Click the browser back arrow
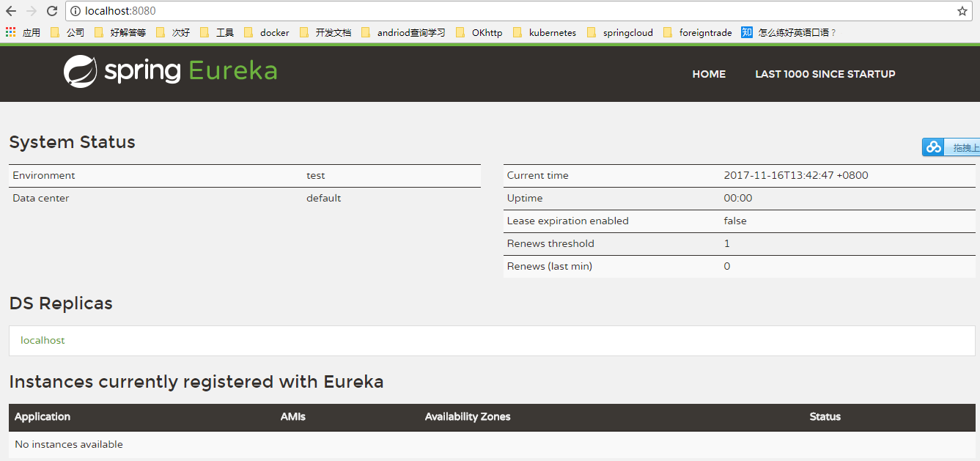 [11, 11]
